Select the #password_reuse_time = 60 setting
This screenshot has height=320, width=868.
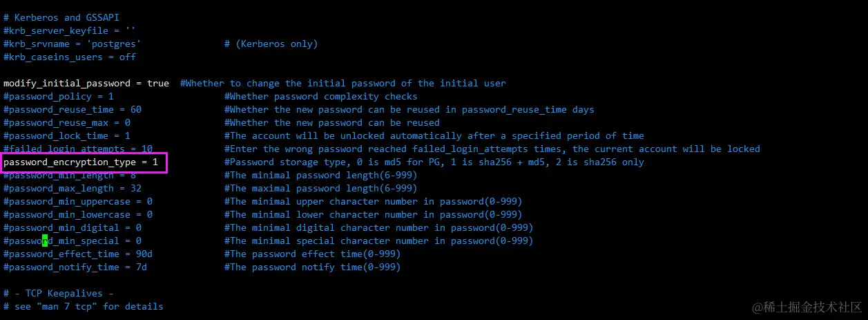pos(73,110)
